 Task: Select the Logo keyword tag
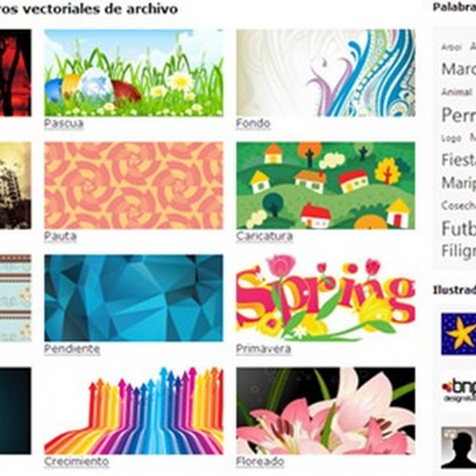pos(451,139)
